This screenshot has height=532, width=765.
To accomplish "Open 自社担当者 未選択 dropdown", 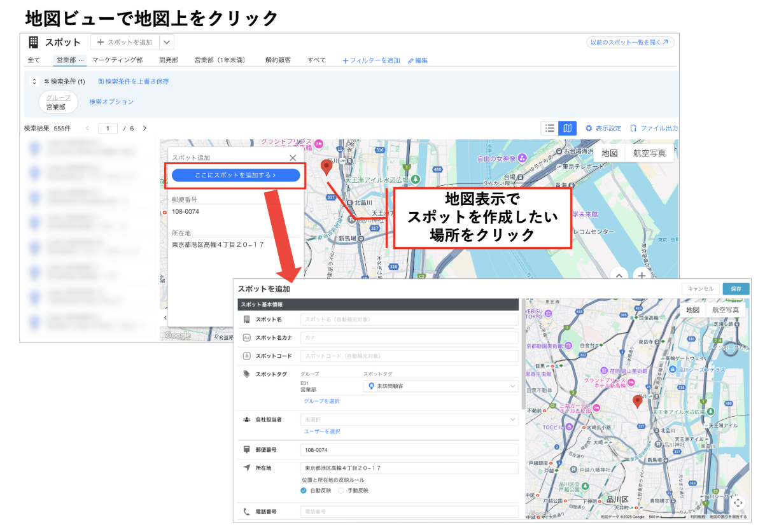I will coord(409,419).
